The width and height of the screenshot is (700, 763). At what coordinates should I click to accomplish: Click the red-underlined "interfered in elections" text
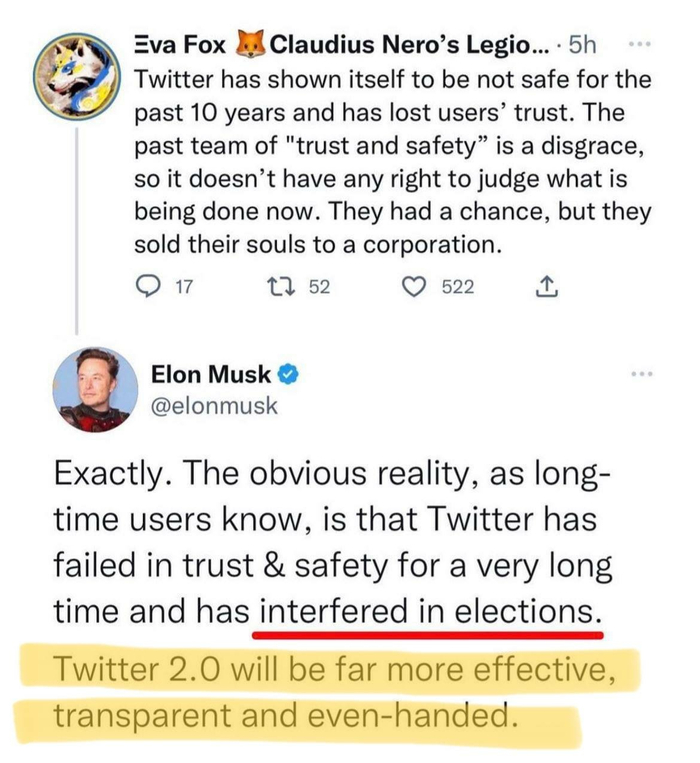430,610
